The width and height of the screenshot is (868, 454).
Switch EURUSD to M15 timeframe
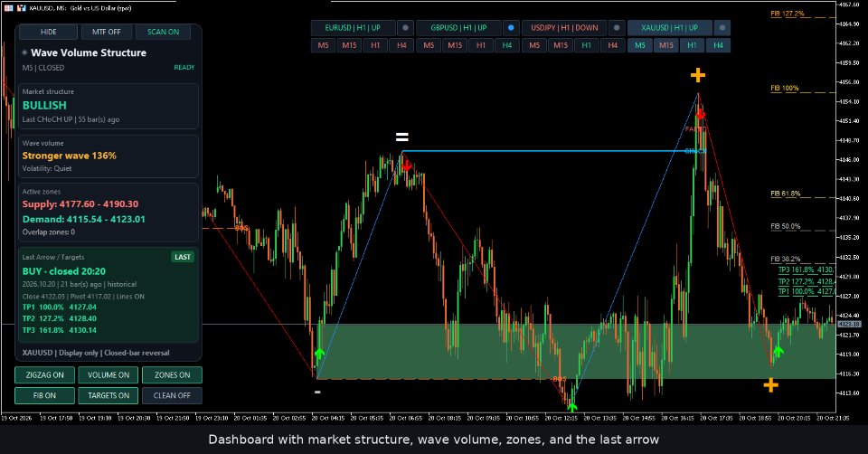pyautogui.click(x=349, y=45)
